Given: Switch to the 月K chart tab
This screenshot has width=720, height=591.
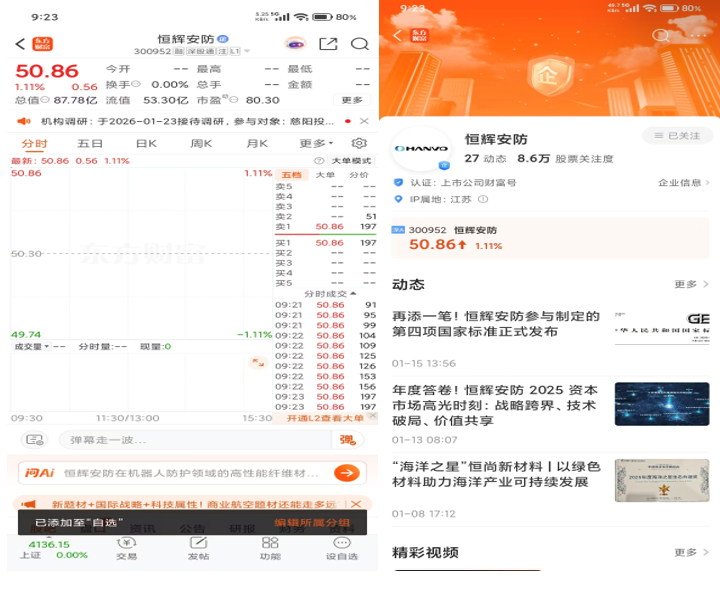Looking at the screenshot, I should [257, 144].
